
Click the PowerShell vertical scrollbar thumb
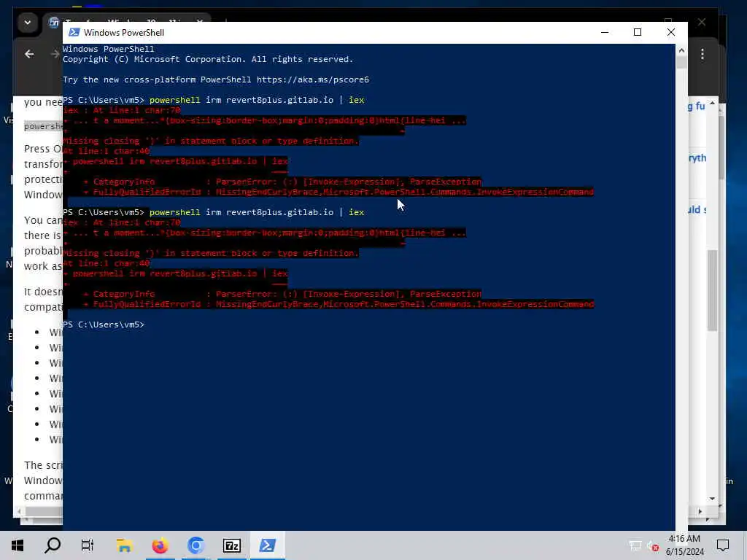(x=681, y=63)
